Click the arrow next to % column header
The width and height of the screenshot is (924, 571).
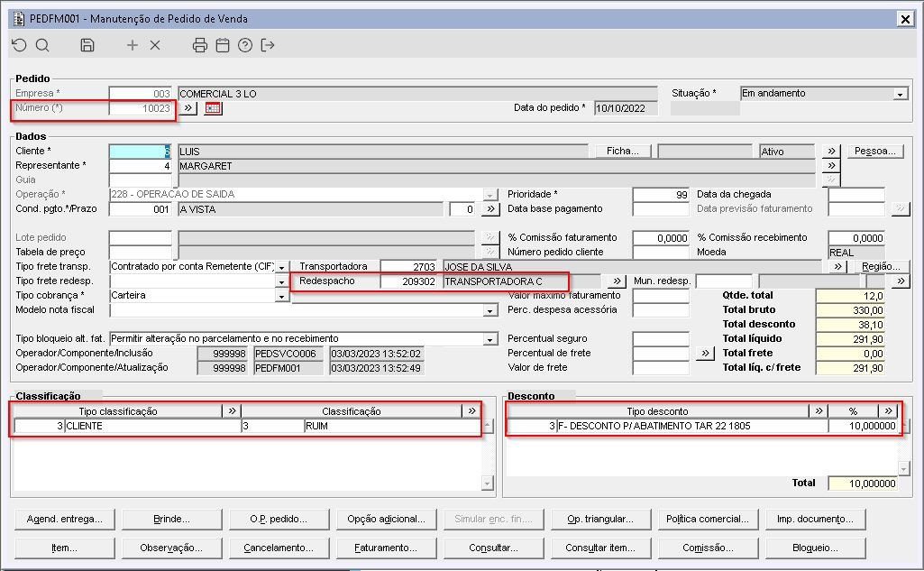pyautogui.click(x=888, y=410)
